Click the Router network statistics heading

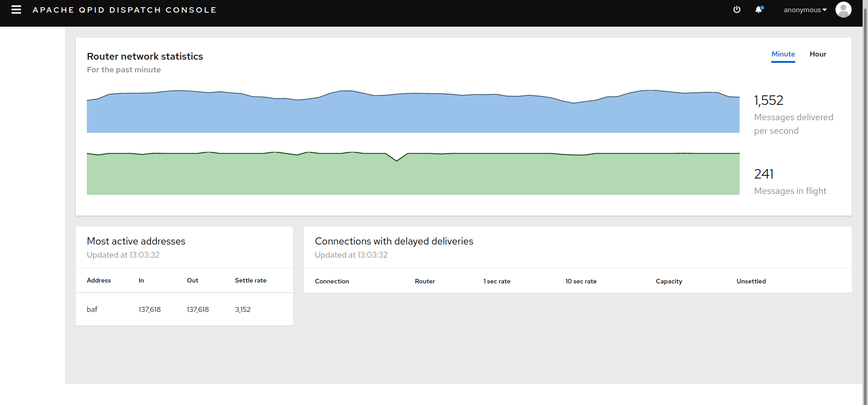pos(145,57)
